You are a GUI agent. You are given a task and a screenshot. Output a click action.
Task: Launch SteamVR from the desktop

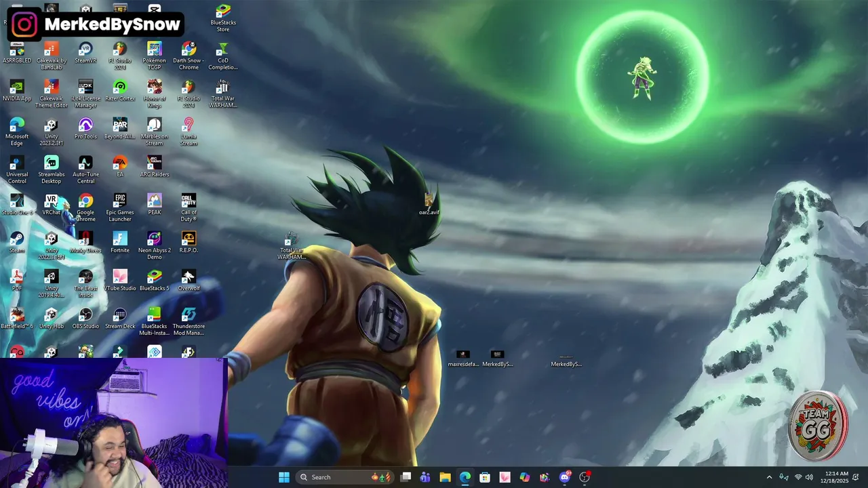85,54
